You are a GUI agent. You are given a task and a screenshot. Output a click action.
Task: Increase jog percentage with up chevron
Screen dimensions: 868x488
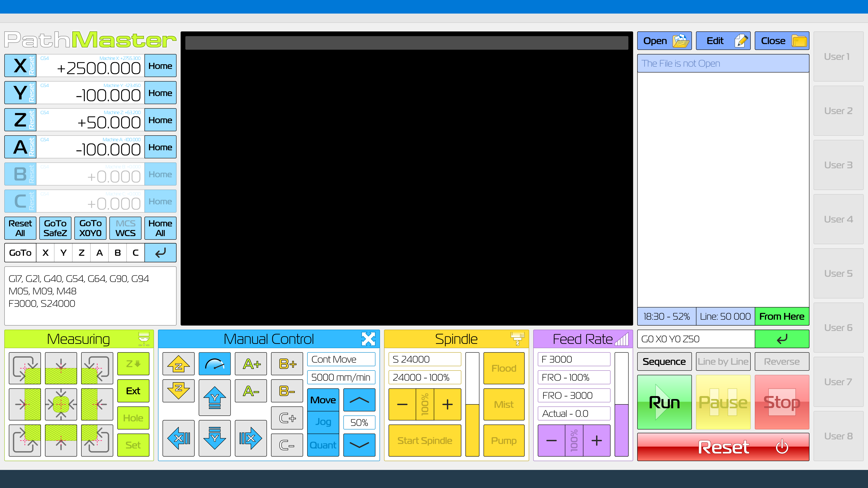[x=359, y=400]
